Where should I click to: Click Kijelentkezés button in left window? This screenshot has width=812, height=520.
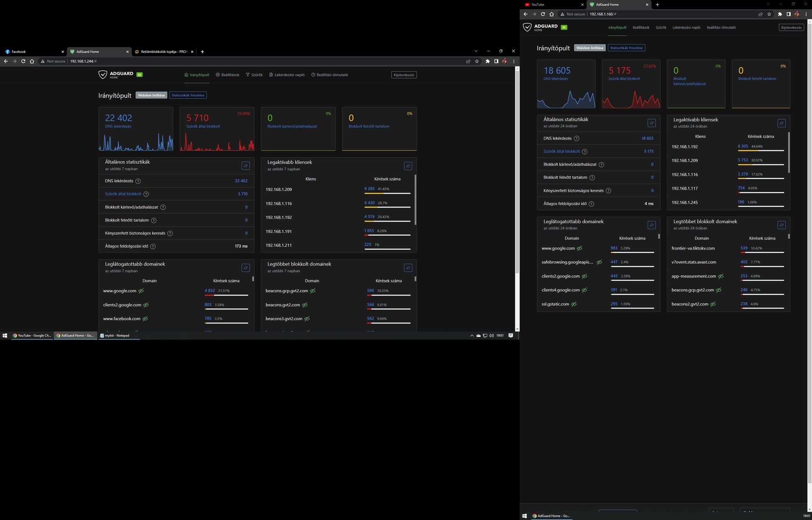404,75
